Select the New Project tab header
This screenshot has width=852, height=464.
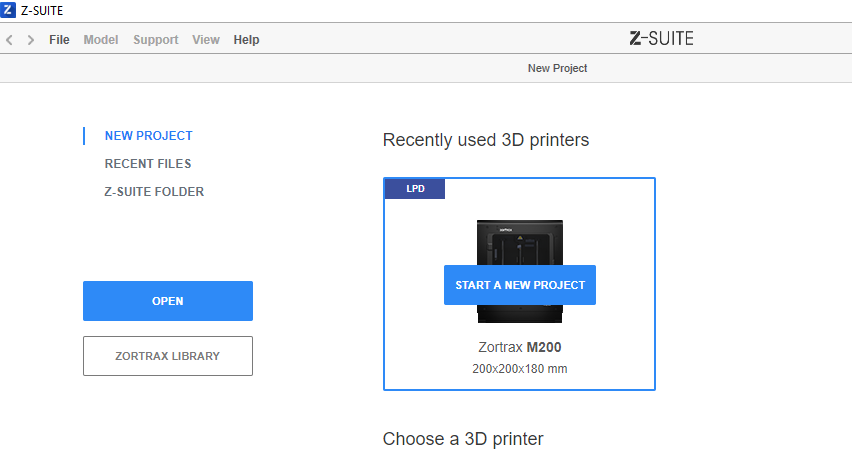click(x=557, y=68)
